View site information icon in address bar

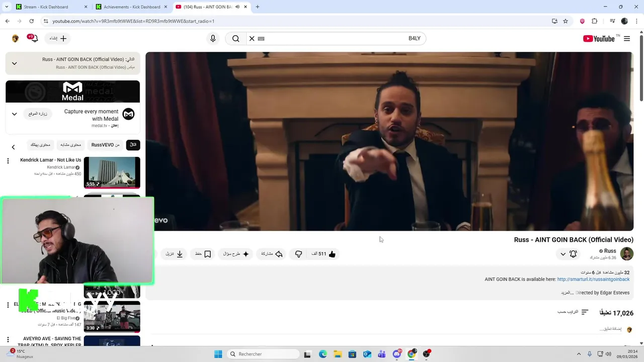point(46,21)
